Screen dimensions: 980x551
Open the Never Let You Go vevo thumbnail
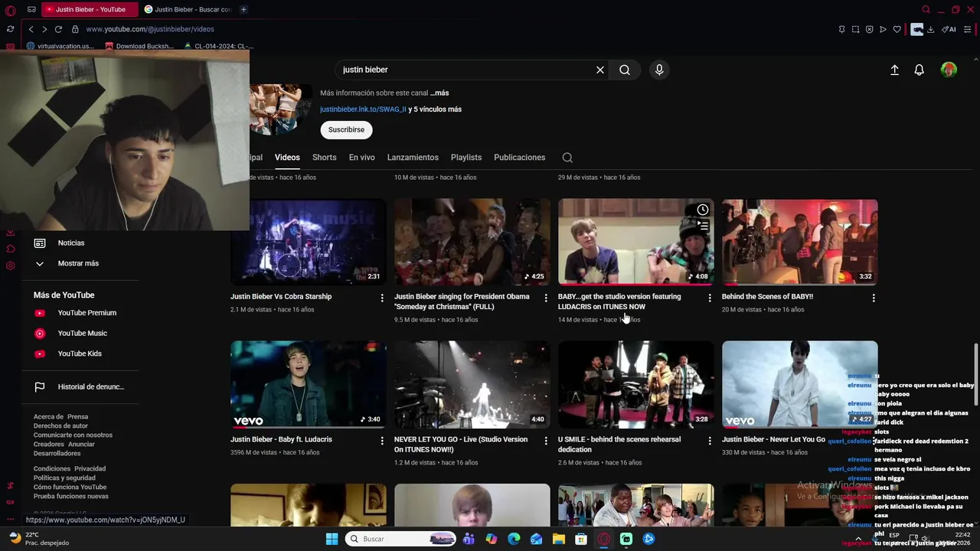pyautogui.click(x=800, y=385)
